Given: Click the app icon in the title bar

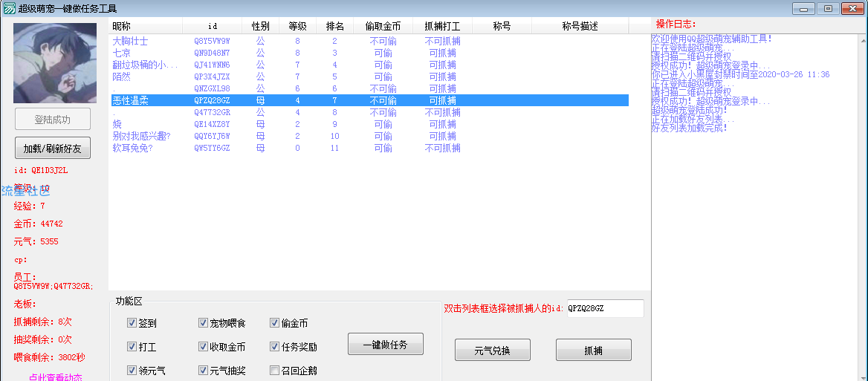Looking at the screenshot, I should 8,8.
